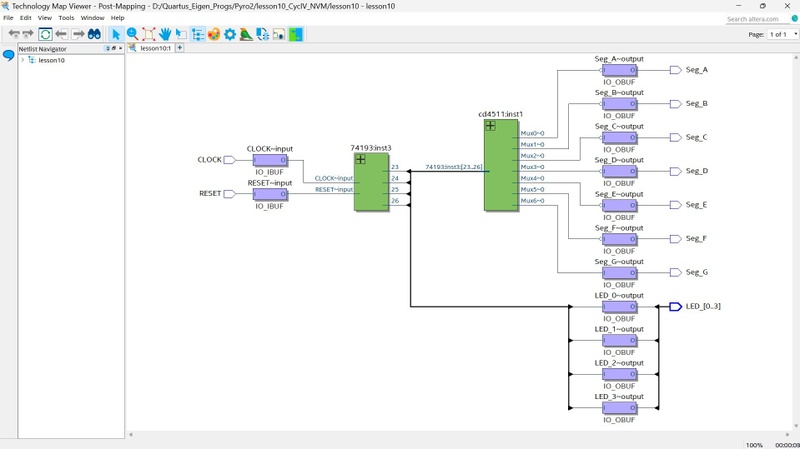Viewport: 800px width, 449px height.
Task: Open Find with binoculars icon
Action: pyautogui.click(x=94, y=34)
